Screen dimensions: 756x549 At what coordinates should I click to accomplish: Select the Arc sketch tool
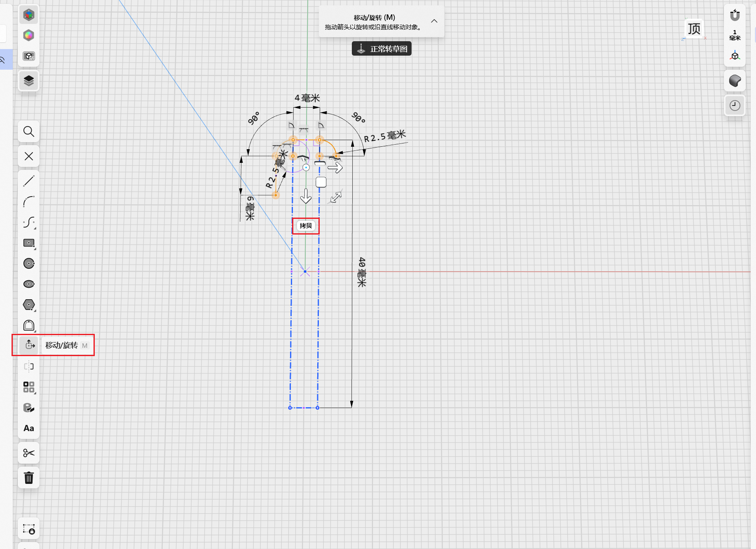(x=29, y=202)
